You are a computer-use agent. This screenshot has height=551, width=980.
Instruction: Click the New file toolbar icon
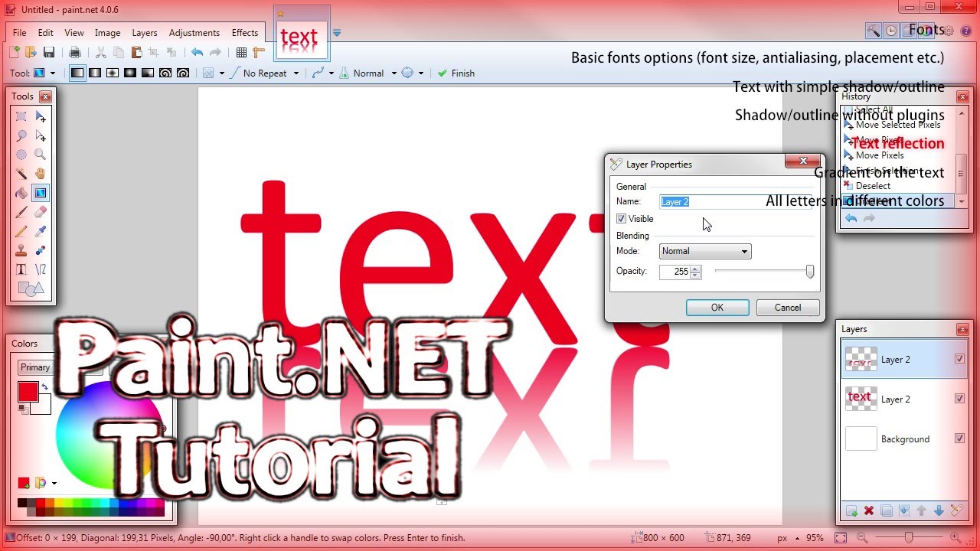(x=15, y=52)
